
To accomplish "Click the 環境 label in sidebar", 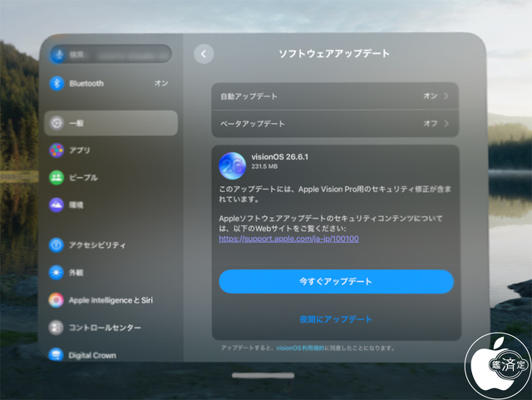I will (x=76, y=205).
